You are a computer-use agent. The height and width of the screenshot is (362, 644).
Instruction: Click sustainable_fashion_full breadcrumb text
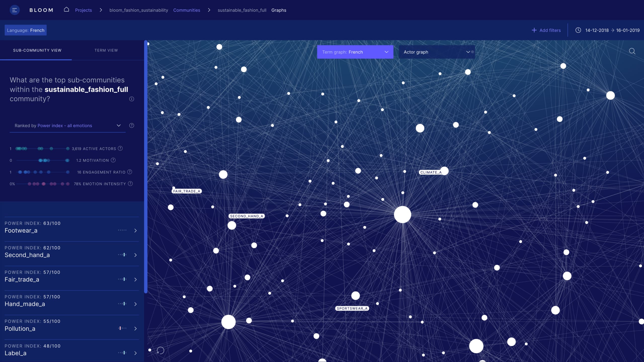(x=242, y=10)
